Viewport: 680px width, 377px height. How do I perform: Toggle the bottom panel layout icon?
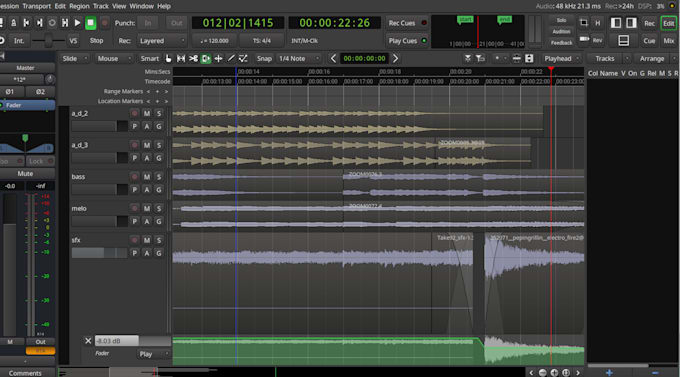[624, 41]
